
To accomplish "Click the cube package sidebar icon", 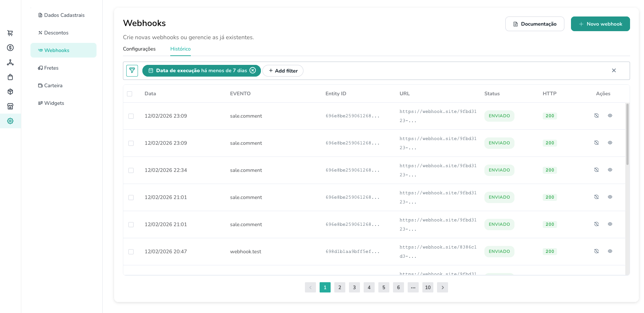I will [x=10, y=92].
